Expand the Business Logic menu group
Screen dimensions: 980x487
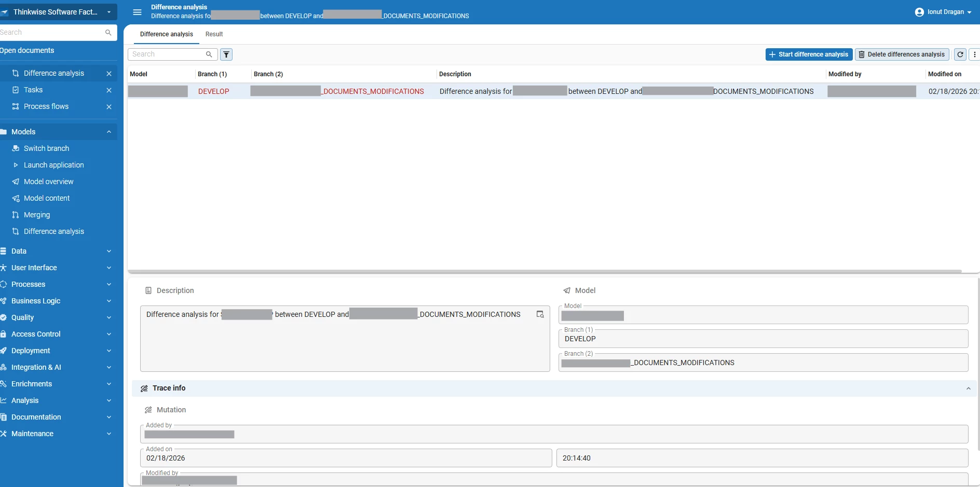[x=109, y=301]
